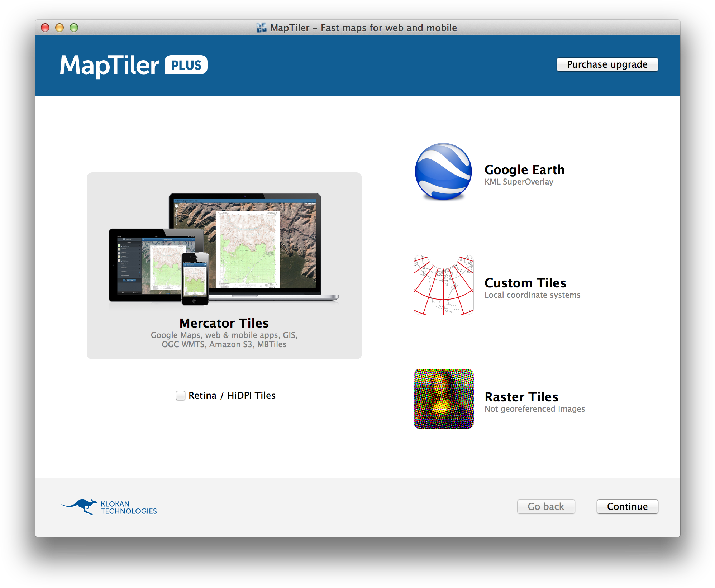Enable Retina / HiDPI Tiles checkbox

pyautogui.click(x=181, y=396)
